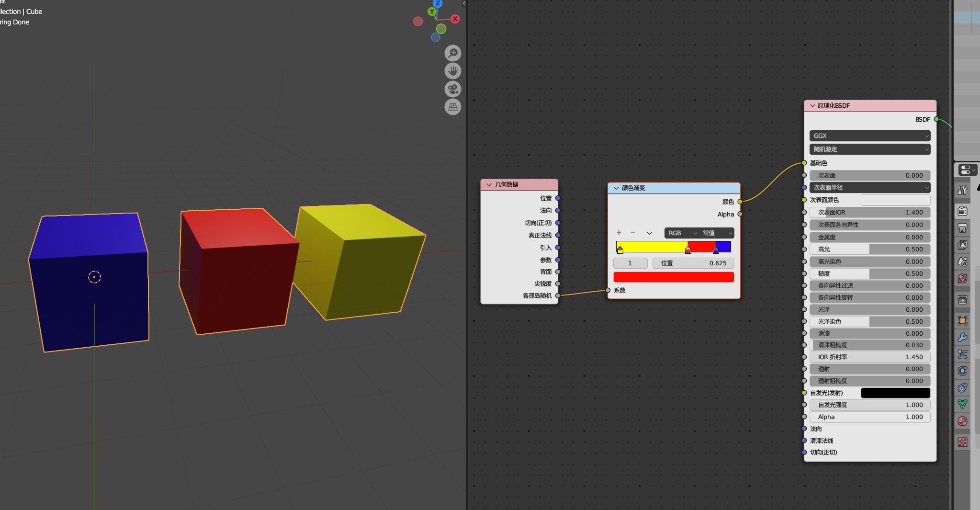Open the World properties globe icon

click(x=962, y=278)
